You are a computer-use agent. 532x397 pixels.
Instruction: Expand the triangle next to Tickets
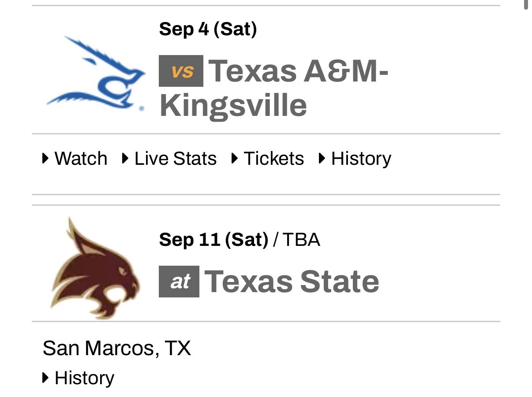click(235, 159)
